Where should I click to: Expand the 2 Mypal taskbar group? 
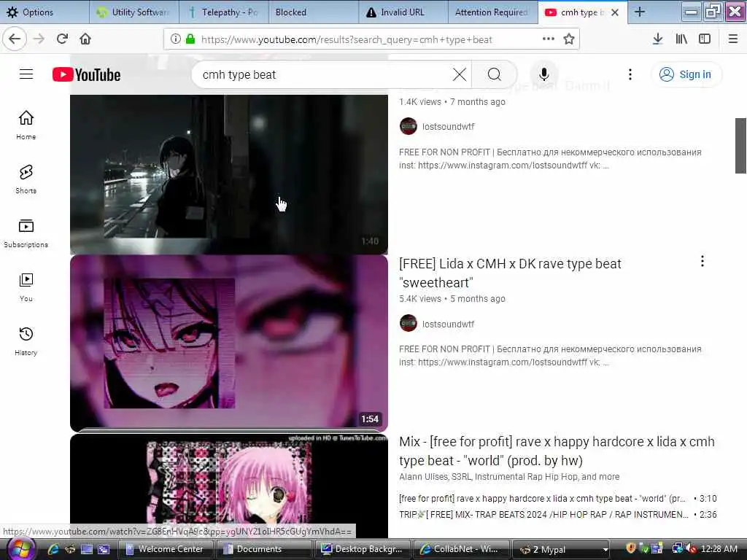point(561,549)
